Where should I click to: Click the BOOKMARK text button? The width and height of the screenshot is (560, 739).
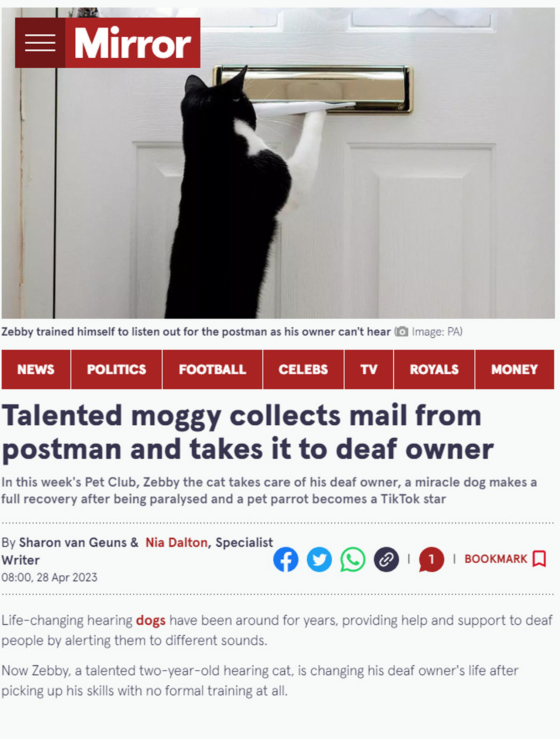(x=496, y=559)
